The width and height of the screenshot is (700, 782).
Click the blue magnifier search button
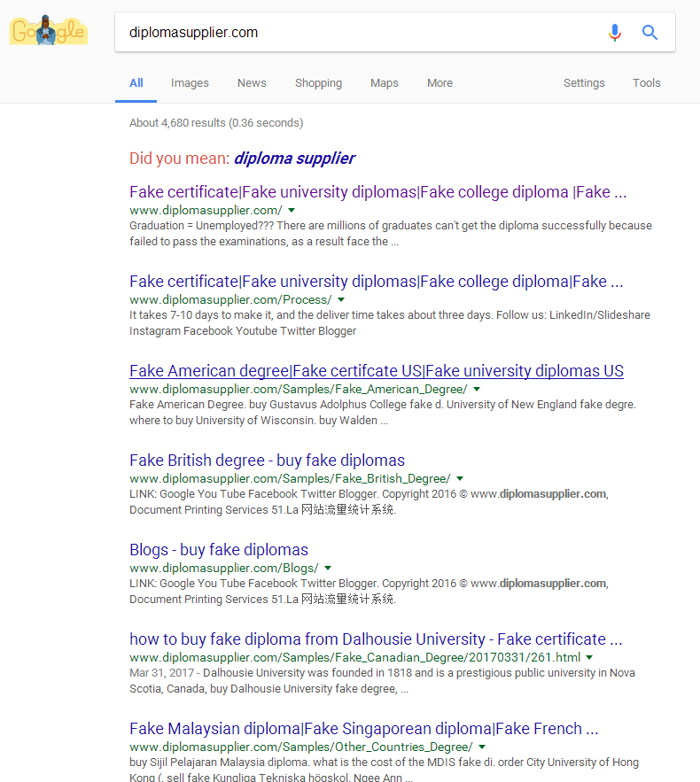(x=649, y=33)
